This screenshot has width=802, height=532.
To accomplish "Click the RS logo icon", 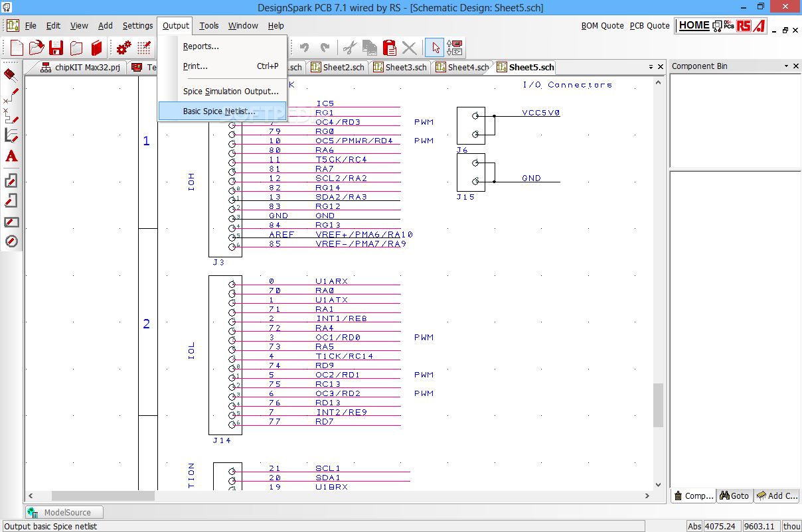I will coord(744,26).
